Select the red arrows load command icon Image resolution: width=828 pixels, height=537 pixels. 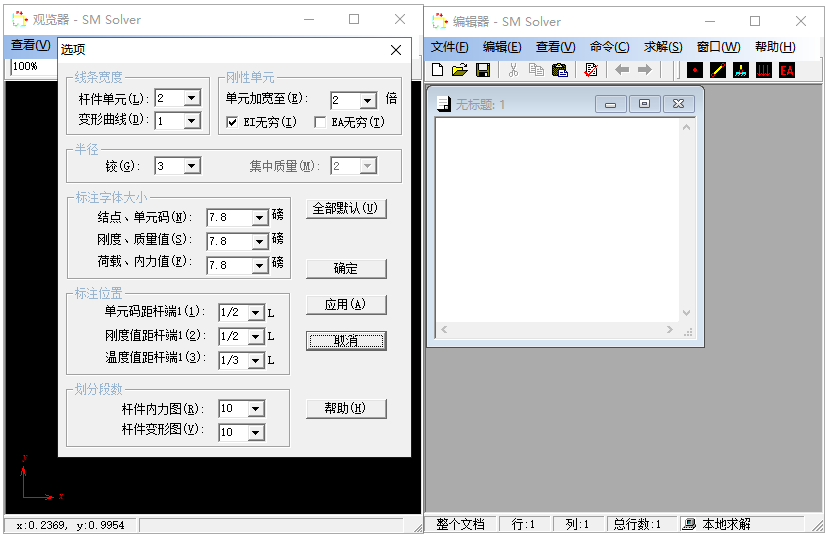764,70
